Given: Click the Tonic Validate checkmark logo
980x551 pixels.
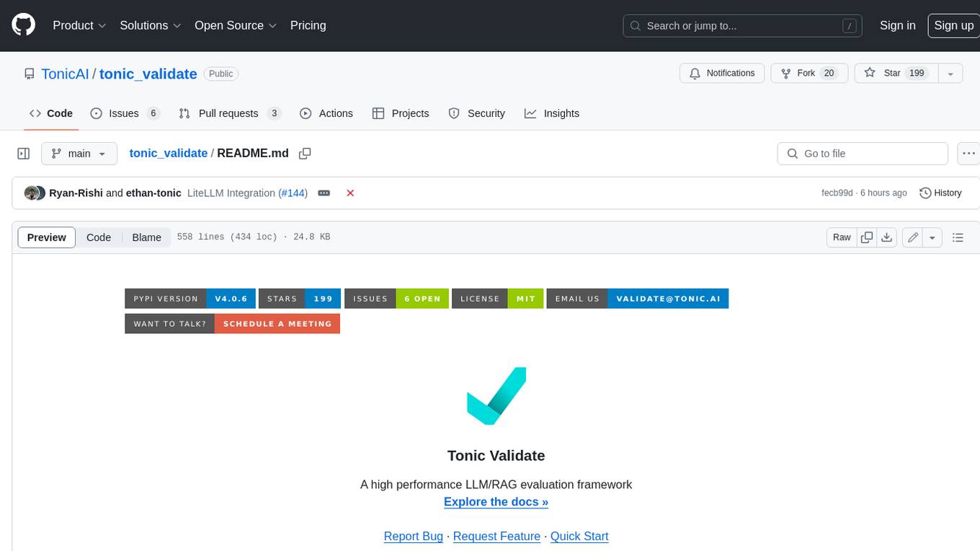Looking at the screenshot, I should point(496,396).
